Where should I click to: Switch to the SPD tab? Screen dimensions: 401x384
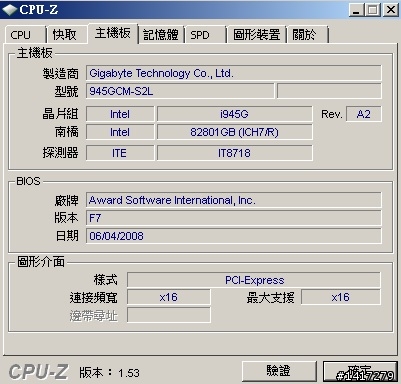click(x=206, y=35)
